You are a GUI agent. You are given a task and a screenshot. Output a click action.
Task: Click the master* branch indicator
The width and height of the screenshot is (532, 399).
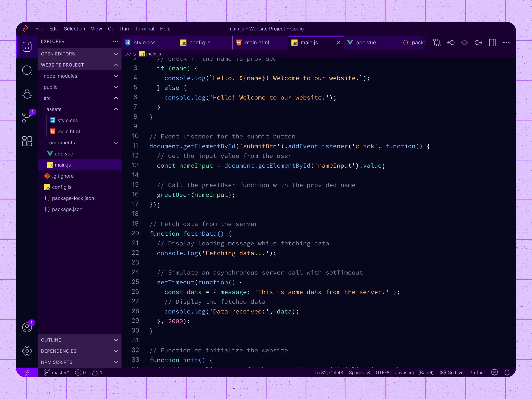click(56, 373)
